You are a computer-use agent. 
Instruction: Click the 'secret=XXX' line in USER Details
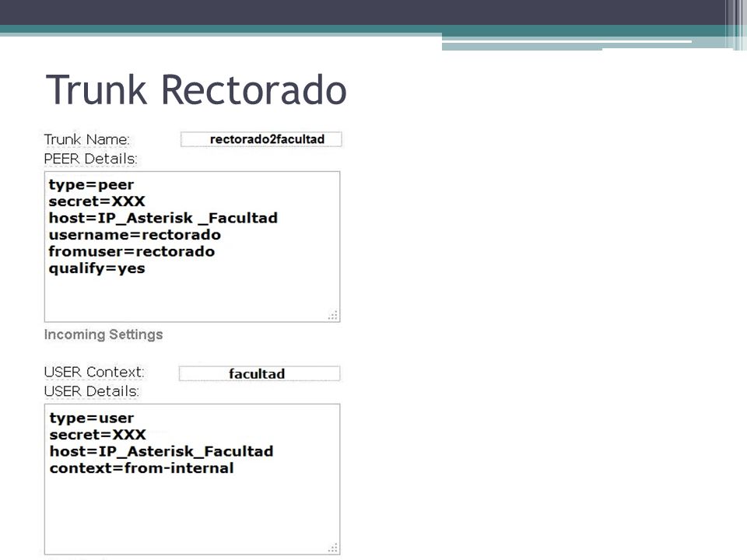coord(98,434)
